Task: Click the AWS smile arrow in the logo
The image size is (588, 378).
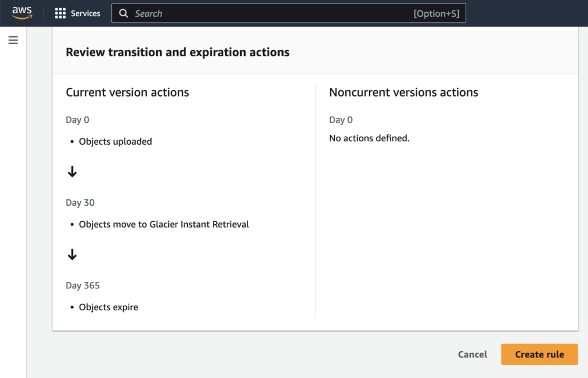Action: click(x=23, y=16)
